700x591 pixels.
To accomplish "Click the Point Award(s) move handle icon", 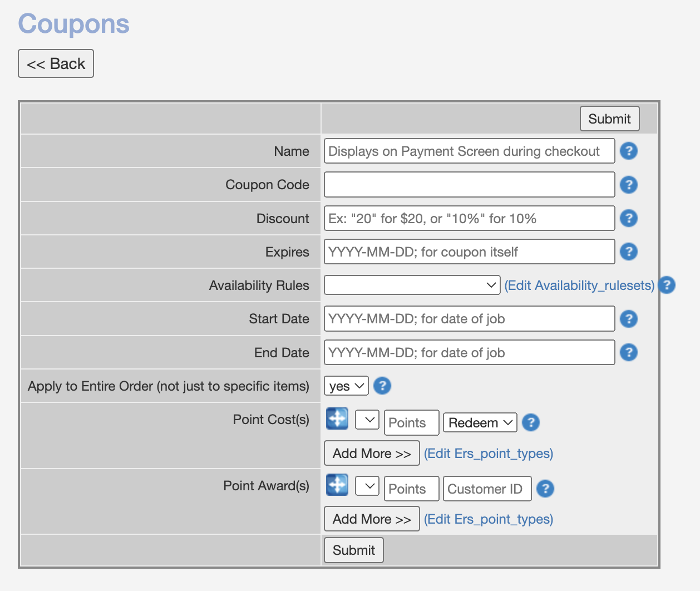I will coord(337,485).
